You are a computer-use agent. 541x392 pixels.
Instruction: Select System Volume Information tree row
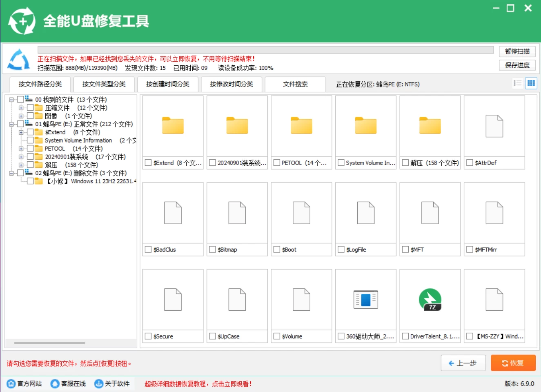(81, 140)
